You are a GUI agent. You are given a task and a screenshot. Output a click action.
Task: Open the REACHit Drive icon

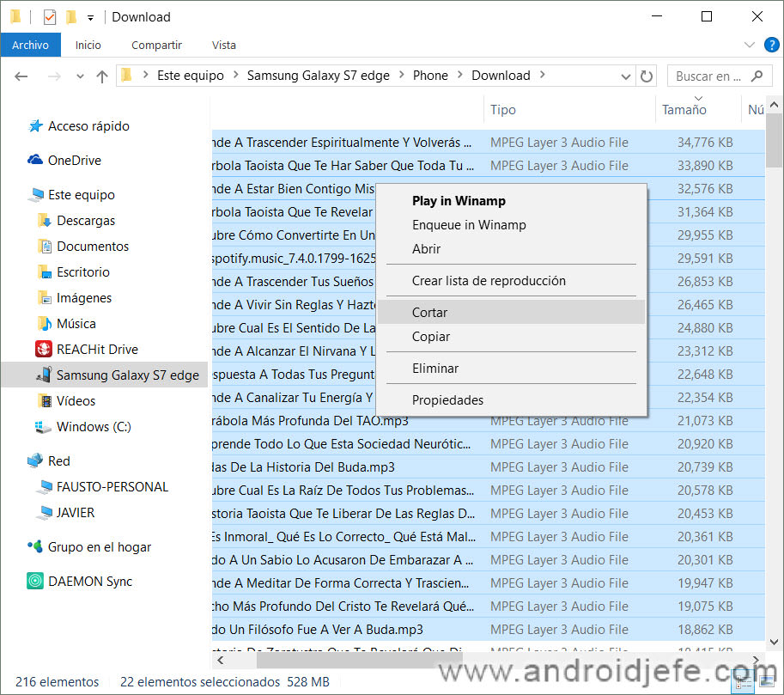(44, 349)
